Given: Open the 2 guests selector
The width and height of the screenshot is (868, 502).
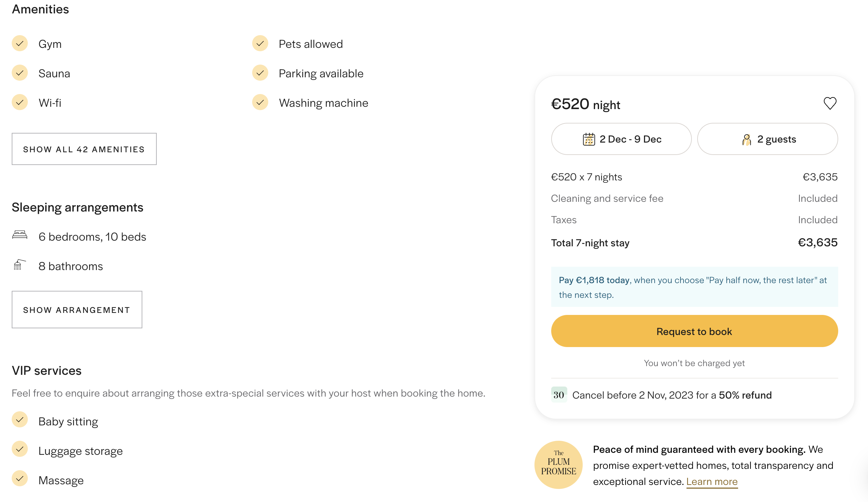Looking at the screenshot, I should 768,139.
